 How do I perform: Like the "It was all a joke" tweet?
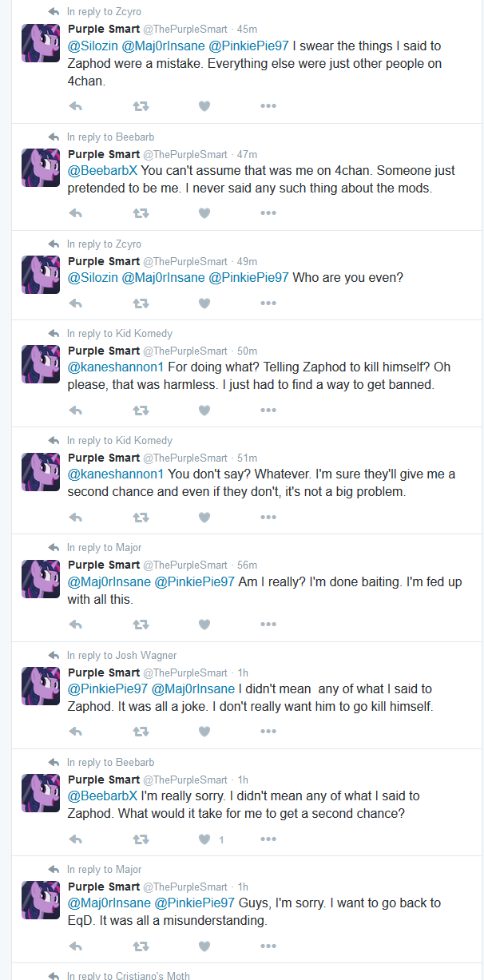204,732
